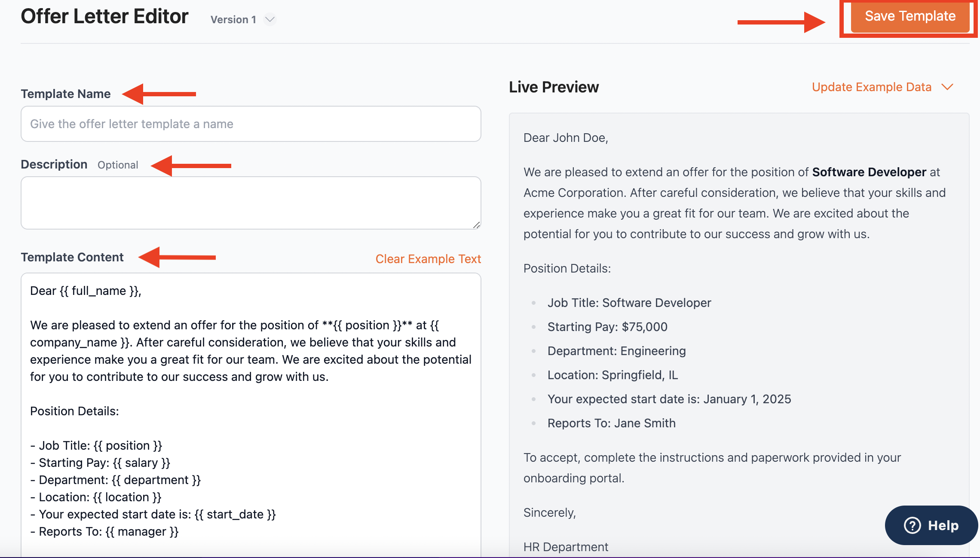
Task: Click 'Location: Springfield, IL' preview line
Action: pyautogui.click(x=612, y=375)
